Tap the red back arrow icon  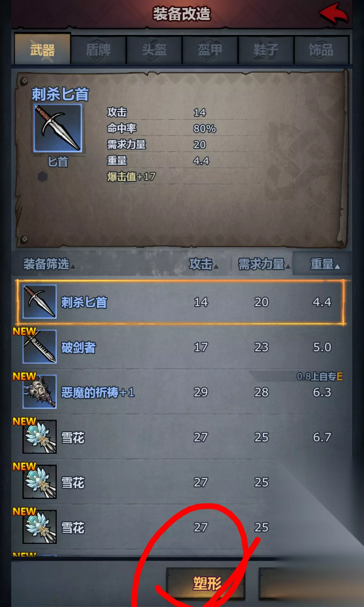coord(333,14)
